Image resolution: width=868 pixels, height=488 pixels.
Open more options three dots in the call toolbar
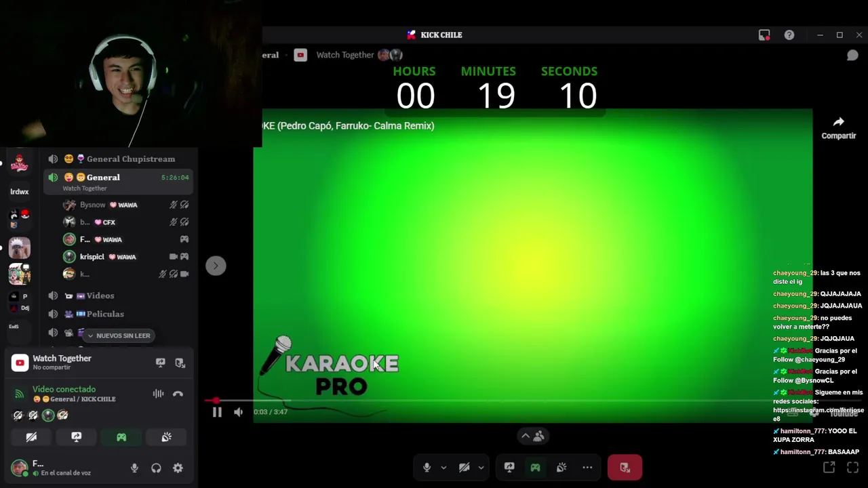(587, 467)
